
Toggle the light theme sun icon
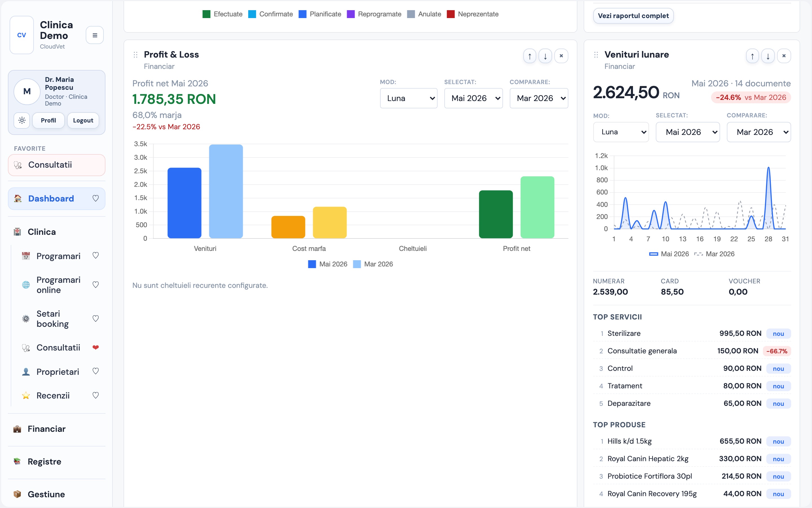[22, 120]
